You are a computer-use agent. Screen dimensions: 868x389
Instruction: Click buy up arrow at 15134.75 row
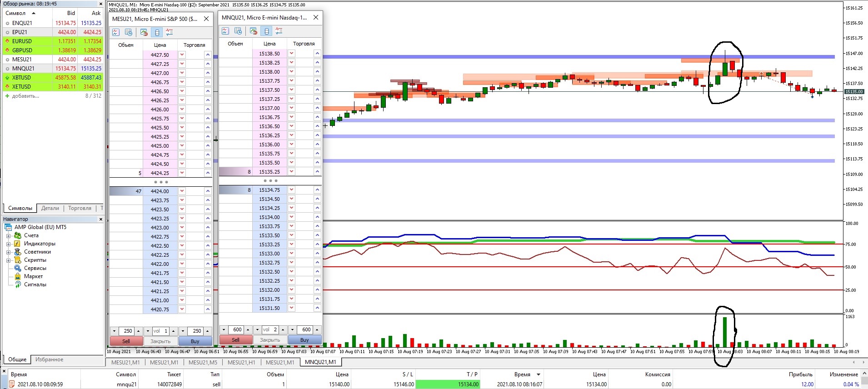pyautogui.click(x=317, y=190)
